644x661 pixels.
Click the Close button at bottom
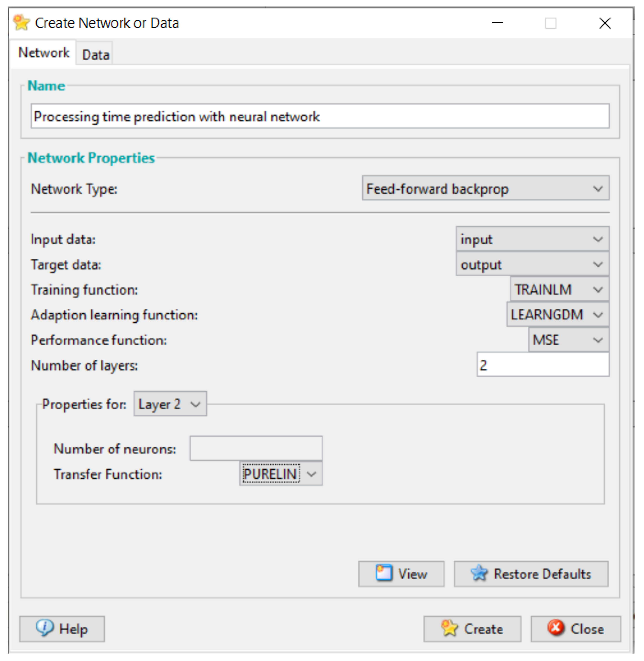point(575,629)
